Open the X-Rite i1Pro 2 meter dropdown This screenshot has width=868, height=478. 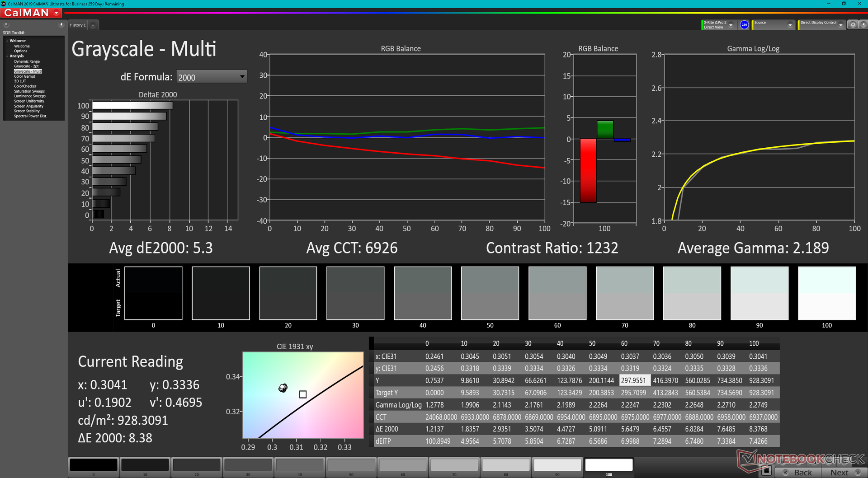click(x=731, y=25)
